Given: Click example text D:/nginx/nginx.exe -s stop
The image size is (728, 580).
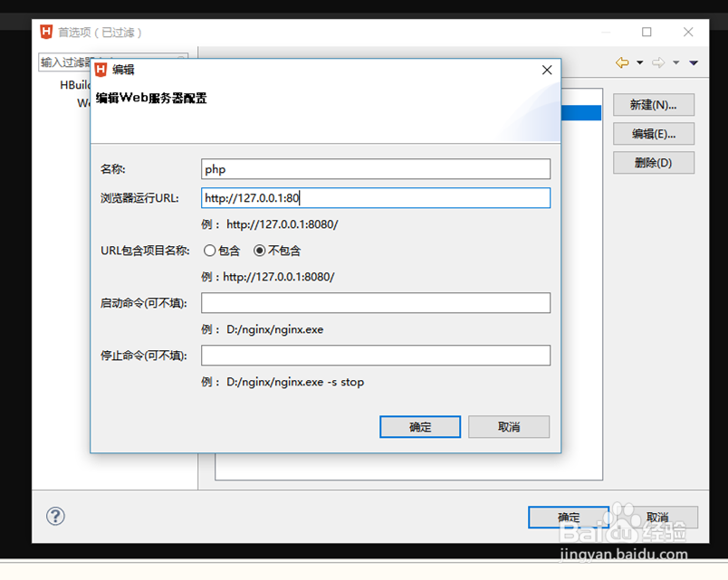Looking at the screenshot, I should pos(295,382).
